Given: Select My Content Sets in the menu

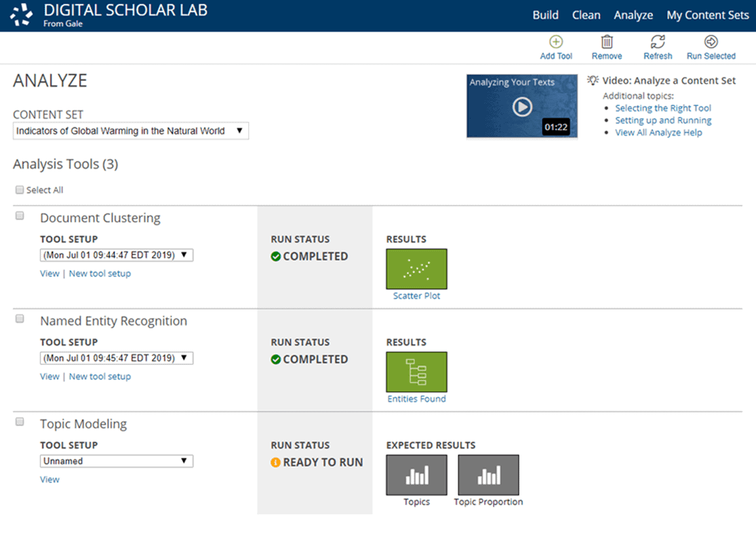Looking at the screenshot, I should (x=707, y=14).
